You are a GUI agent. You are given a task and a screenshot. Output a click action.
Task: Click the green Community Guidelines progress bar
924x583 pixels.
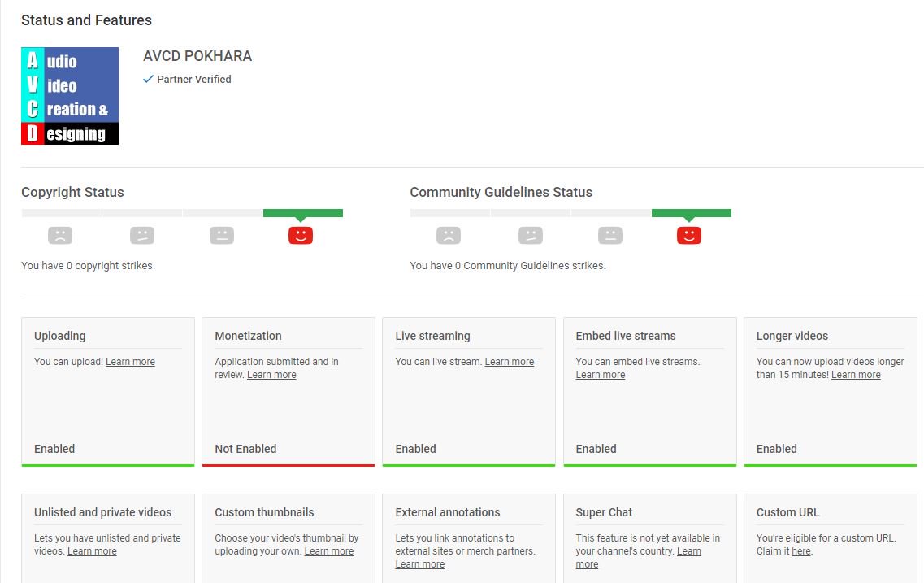[x=692, y=213]
